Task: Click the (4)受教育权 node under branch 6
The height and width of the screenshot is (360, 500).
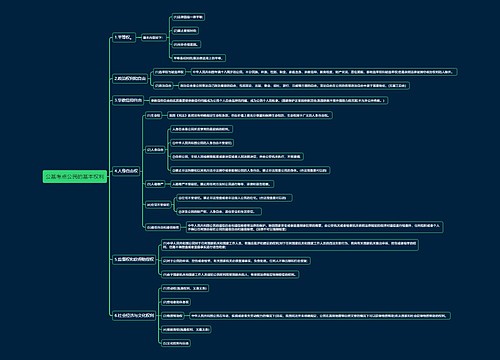Action: 186,329
